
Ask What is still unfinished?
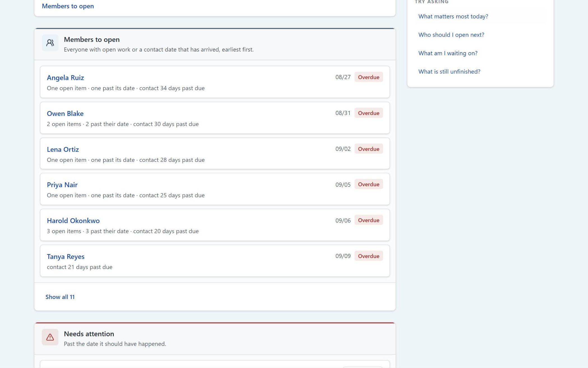(x=449, y=72)
